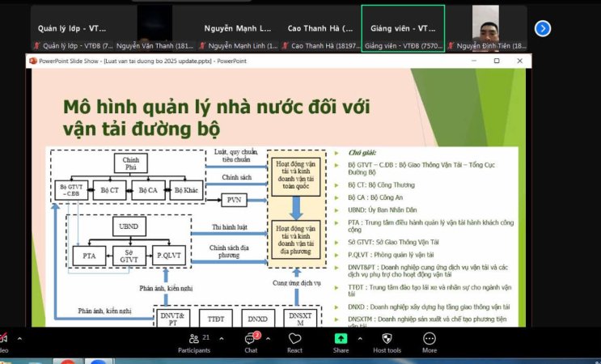Click the UBND diagram box
This screenshot has width=601, height=364.
[129, 226]
